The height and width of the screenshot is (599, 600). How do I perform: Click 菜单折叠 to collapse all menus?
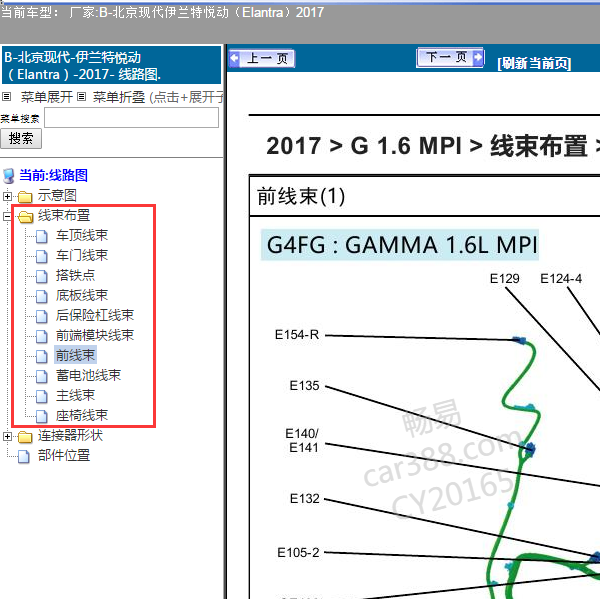point(119,97)
